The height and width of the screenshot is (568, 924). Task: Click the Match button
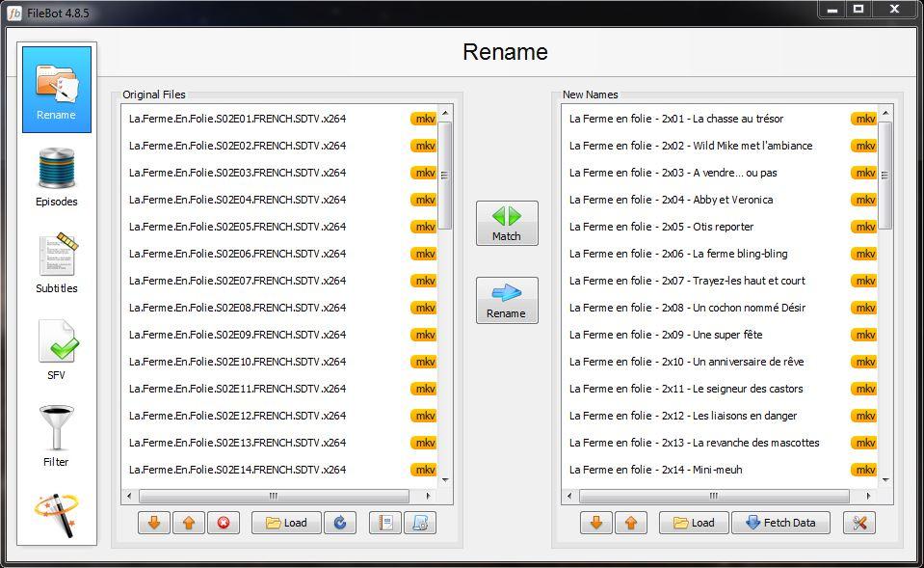click(x=507, y=224)
